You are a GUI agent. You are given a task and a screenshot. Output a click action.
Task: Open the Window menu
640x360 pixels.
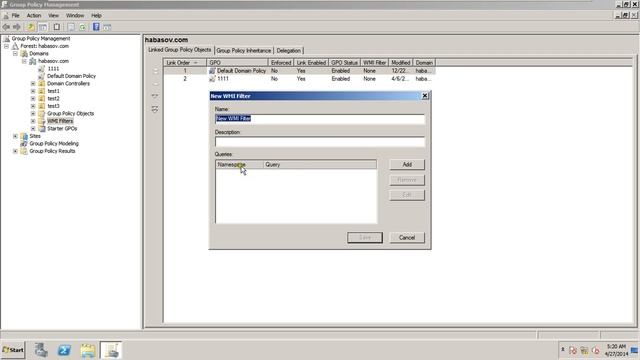pyautogui.click(x=75, y=16)
